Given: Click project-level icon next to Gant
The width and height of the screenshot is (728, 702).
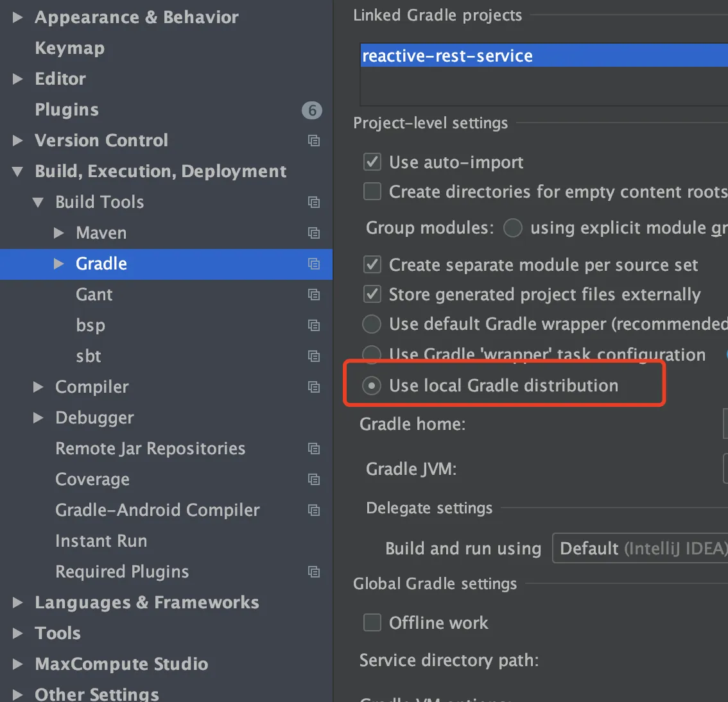Looking at the screenshot, I should 314,295.
